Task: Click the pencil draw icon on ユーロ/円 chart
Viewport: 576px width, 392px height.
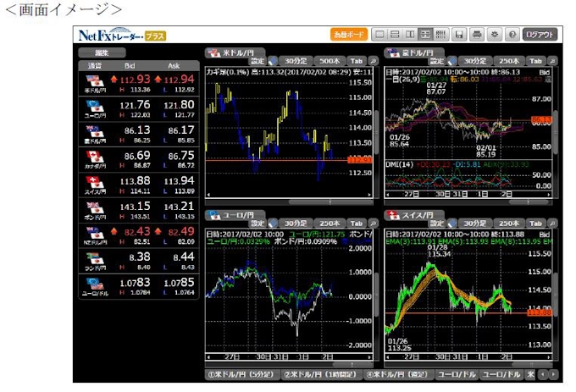Action: click(x=273, y=224)
